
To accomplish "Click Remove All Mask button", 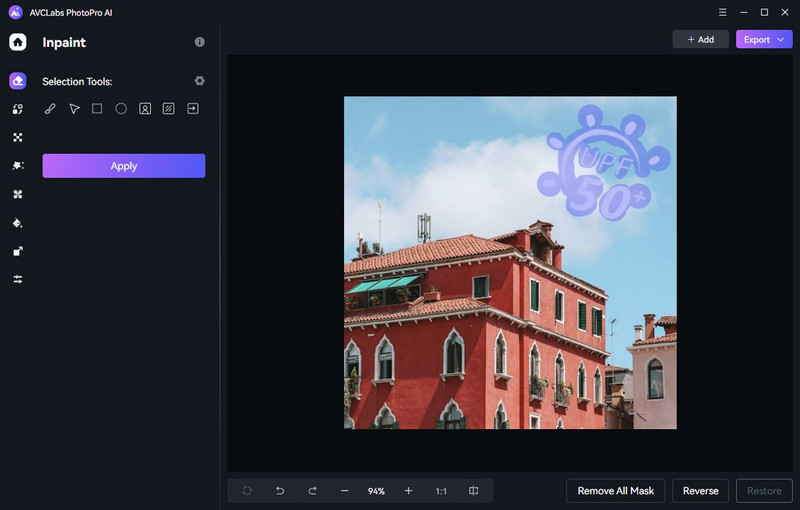I will 616,491.
